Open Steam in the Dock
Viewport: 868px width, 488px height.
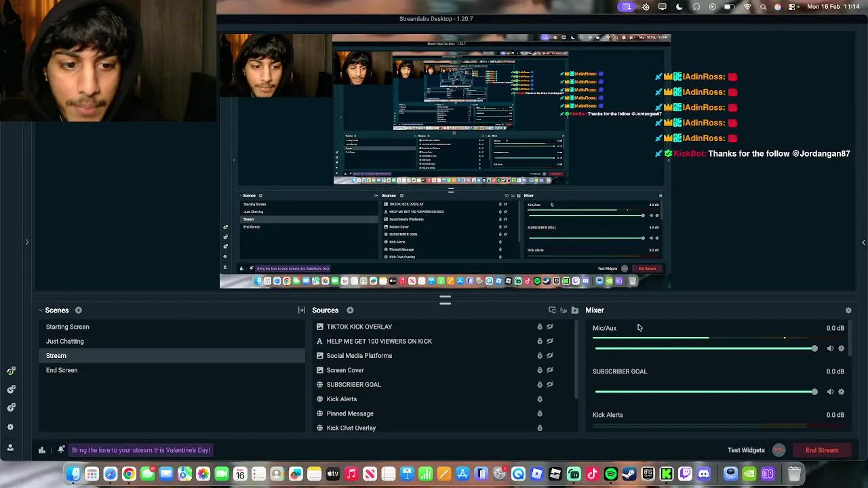[629, 474]
